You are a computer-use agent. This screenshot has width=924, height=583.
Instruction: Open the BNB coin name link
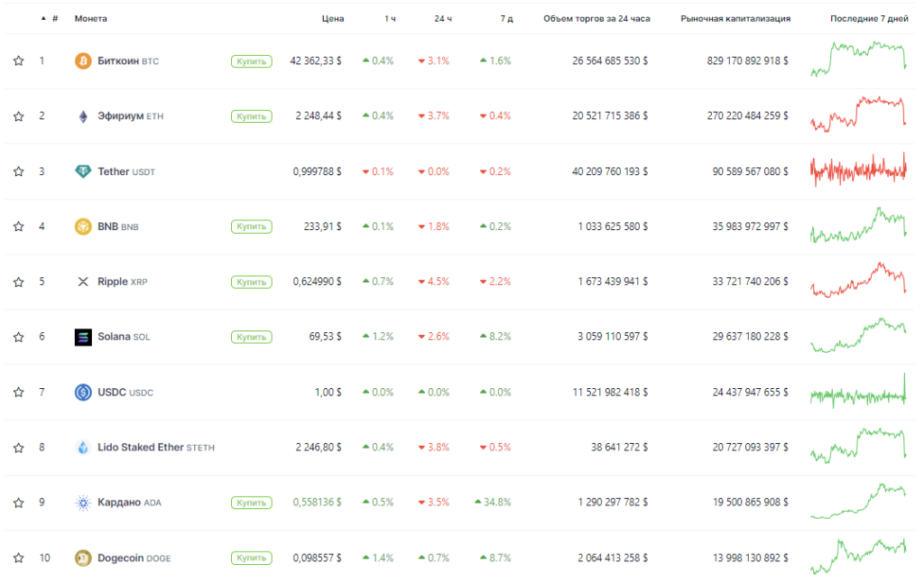point(118,227)
